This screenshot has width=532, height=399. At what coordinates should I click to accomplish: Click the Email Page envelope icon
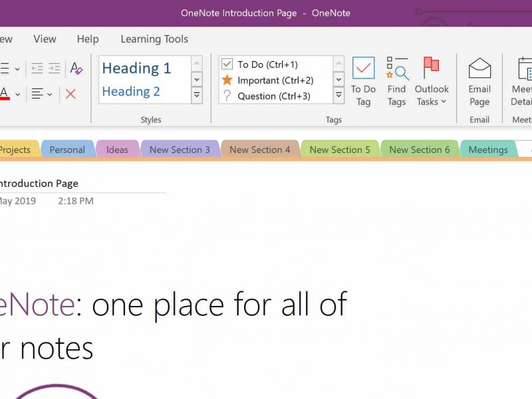(x=479, y=68)
